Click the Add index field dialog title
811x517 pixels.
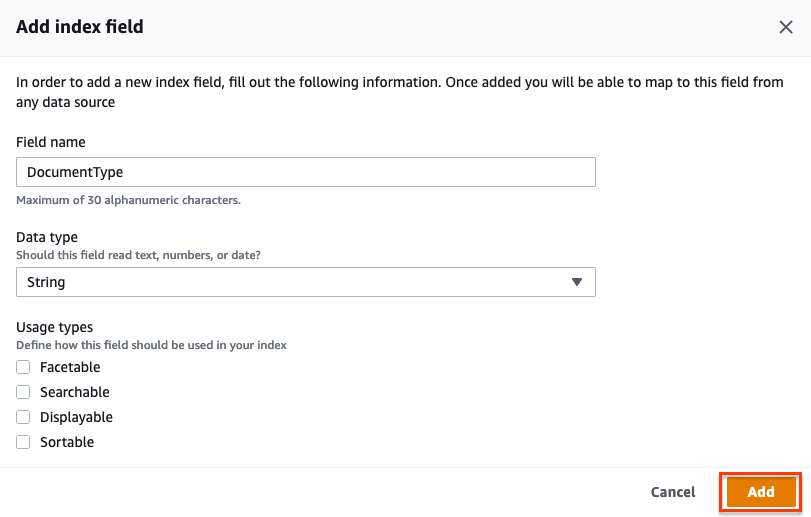point(80,27)
